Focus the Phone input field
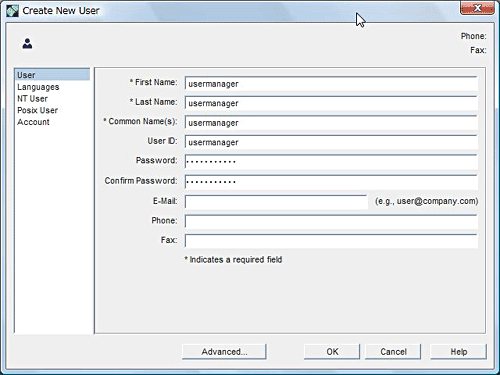Image resolution: width=500 pixels, height=375 pixels. [x=331, y=222]
